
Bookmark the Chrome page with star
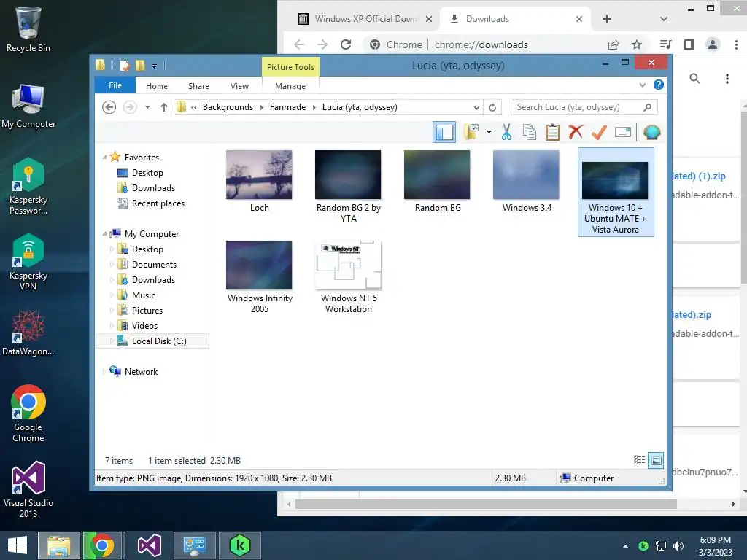(636, 44)
